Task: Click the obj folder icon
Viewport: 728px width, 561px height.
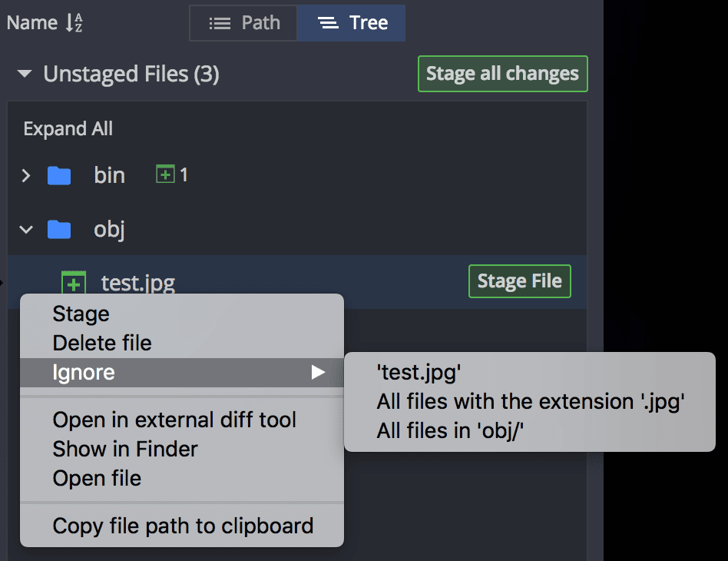Action: point(59,229)
